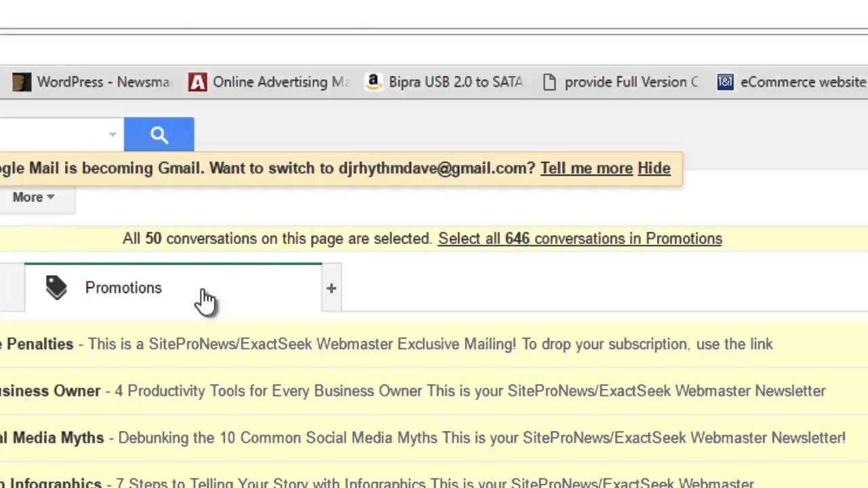Open the provide Full Version bookmark
The width and height of the screenshot is (868, 488).
click(631, 82)
